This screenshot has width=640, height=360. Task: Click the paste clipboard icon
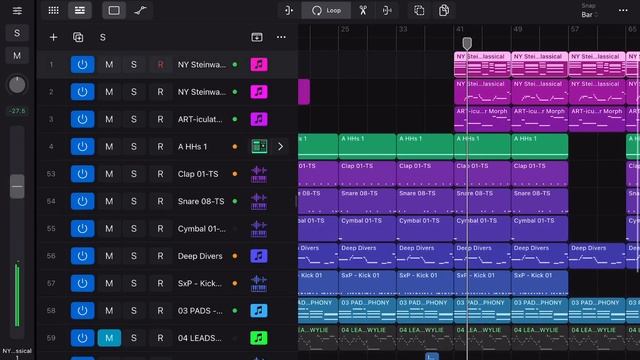point(444,11)
